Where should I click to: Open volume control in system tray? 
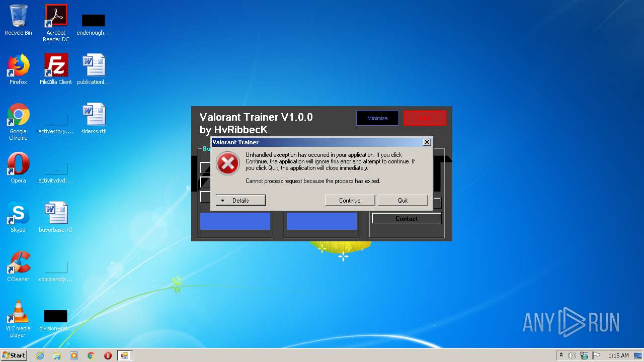pyautogui.click(x=572, y=355)
